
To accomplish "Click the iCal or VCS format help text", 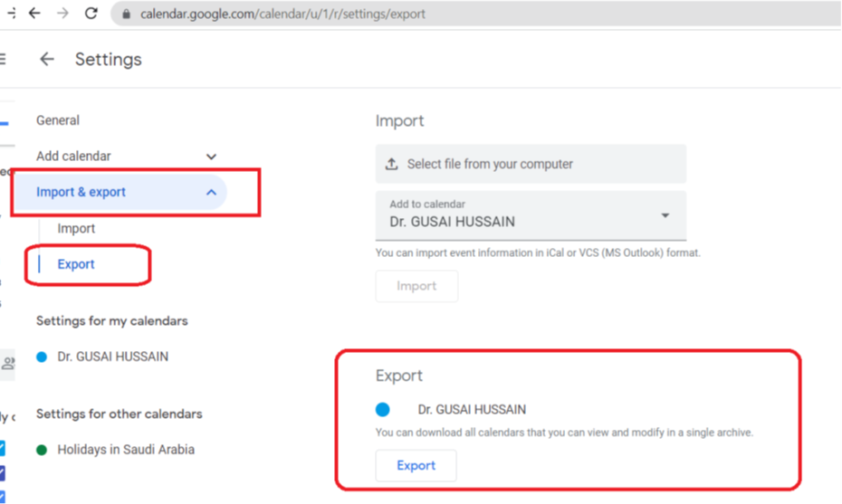I will click(538, 252).
